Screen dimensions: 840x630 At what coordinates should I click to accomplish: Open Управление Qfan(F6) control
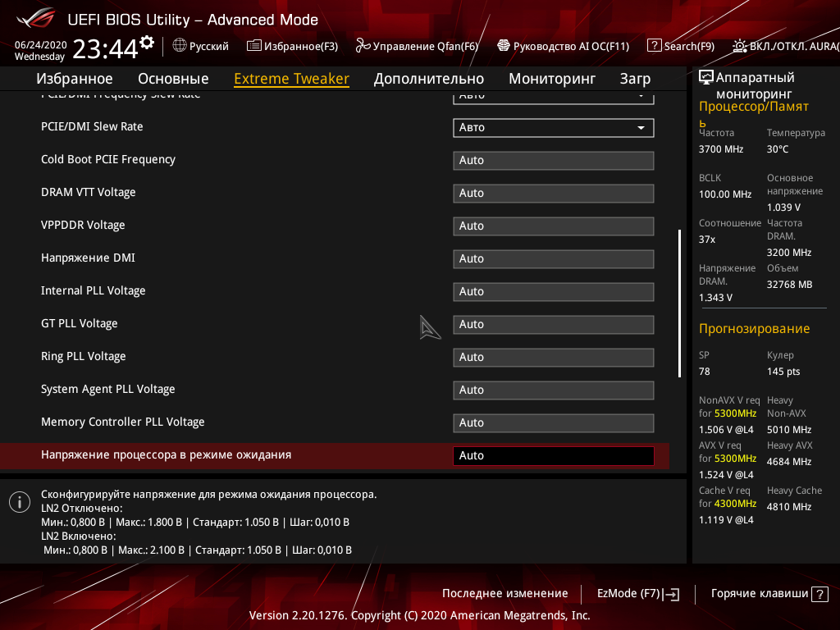417,46
